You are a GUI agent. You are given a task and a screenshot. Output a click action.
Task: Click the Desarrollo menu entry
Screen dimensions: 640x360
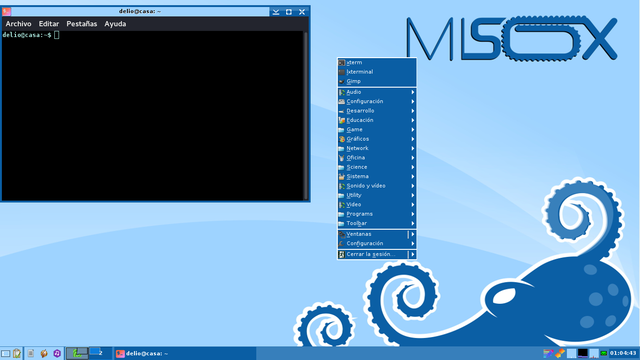tap(377, 111)
